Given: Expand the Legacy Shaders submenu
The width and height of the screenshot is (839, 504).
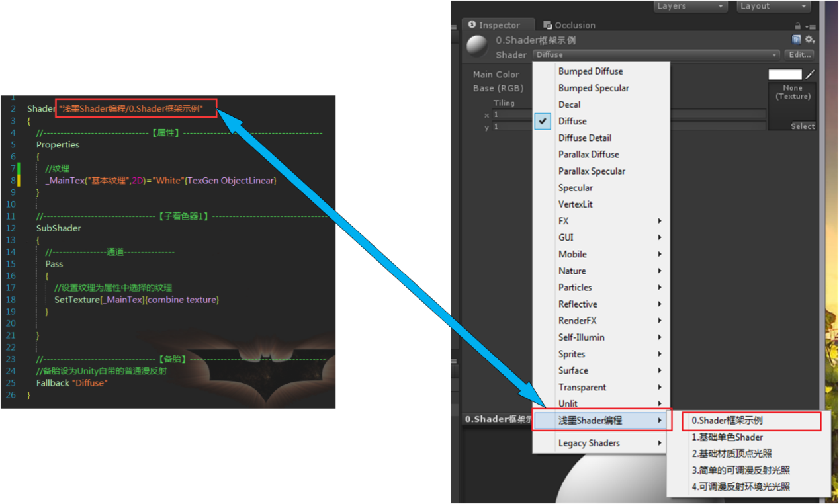Looking at the screenshot, I should [x=601, y=443].
